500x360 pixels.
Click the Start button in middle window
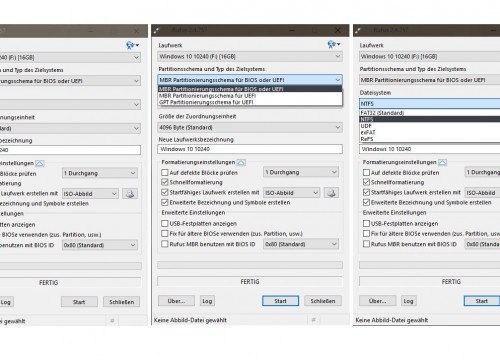(280, 301)
